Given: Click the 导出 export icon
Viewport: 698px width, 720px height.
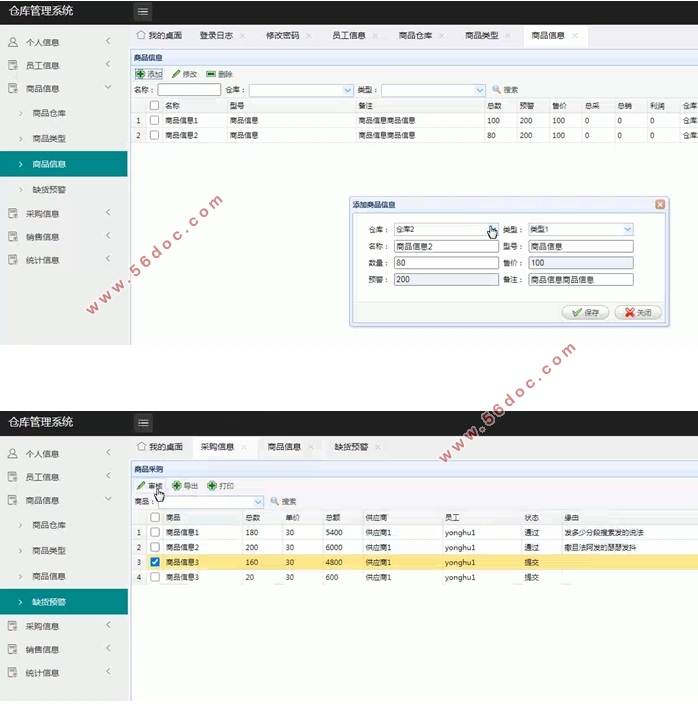Looking at the screenshot, I should click(x=176, y=485).
